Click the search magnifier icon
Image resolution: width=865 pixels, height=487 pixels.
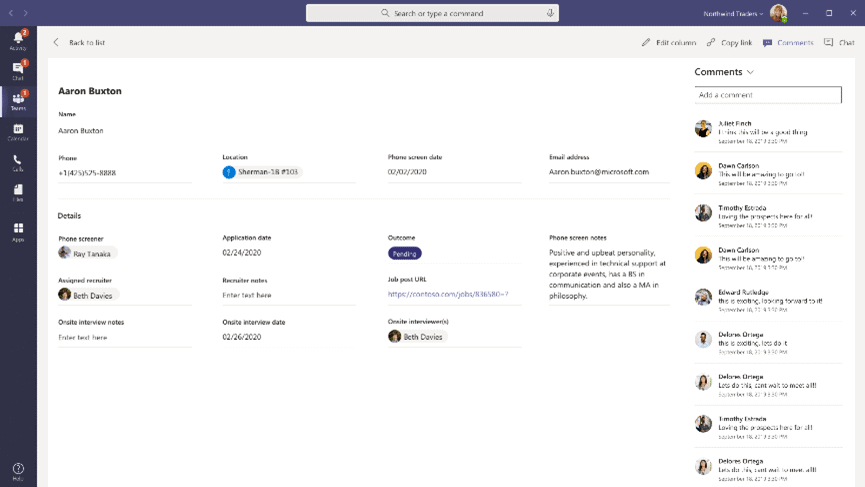[385, 13]
